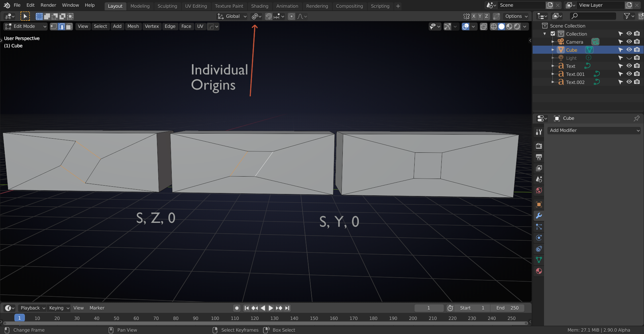The width and height of the screenshot is (644, 334).
Task: Open the Global transform orientation dropdown
Action: [x=231, y=16]
